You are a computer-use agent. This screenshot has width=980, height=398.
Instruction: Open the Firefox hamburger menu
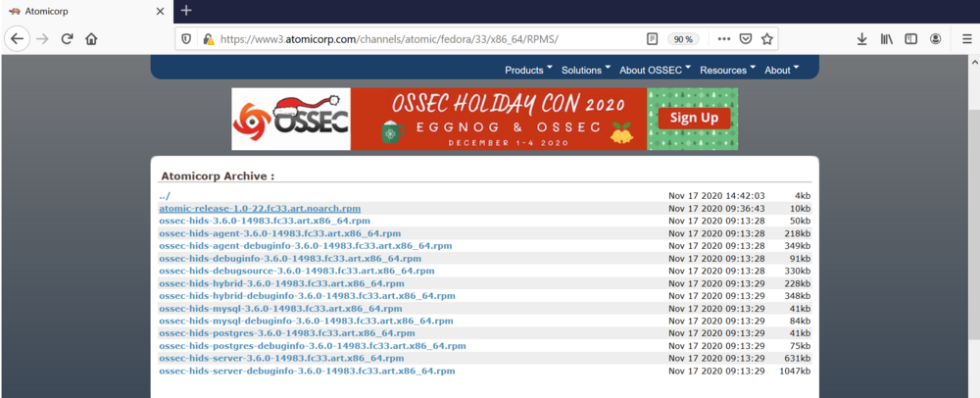tap(966, 39)
